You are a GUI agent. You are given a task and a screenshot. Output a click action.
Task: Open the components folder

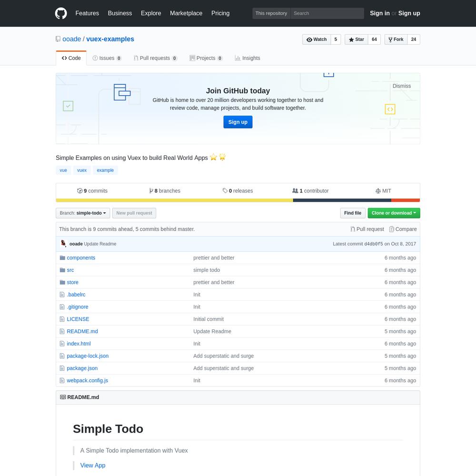tap(81, 258)
